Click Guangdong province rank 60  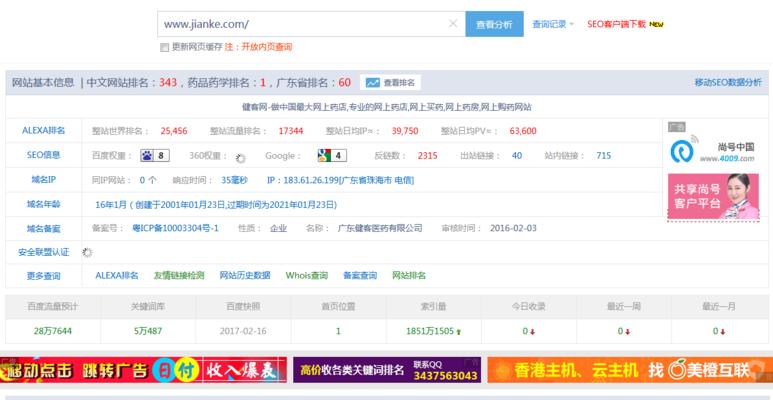click(x=345, y=82)
